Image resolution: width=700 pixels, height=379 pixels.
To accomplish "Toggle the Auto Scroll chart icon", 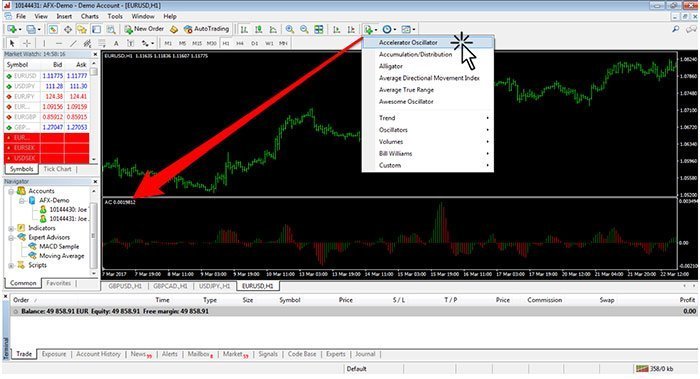I will [x=337, y=29].
